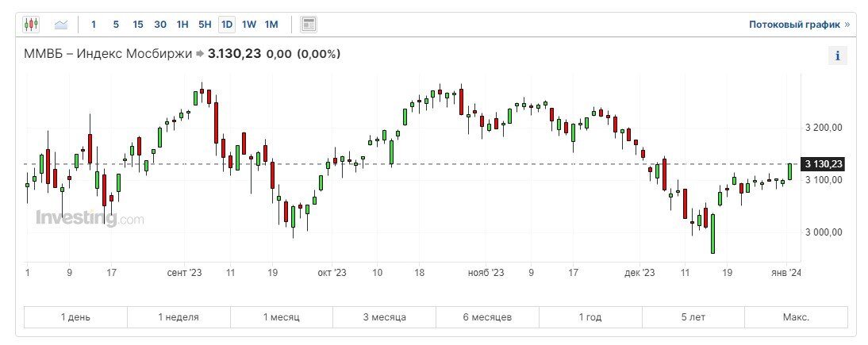Open the 'Потоковый график' link
The image size is (868, 345).
click(799, 25)
